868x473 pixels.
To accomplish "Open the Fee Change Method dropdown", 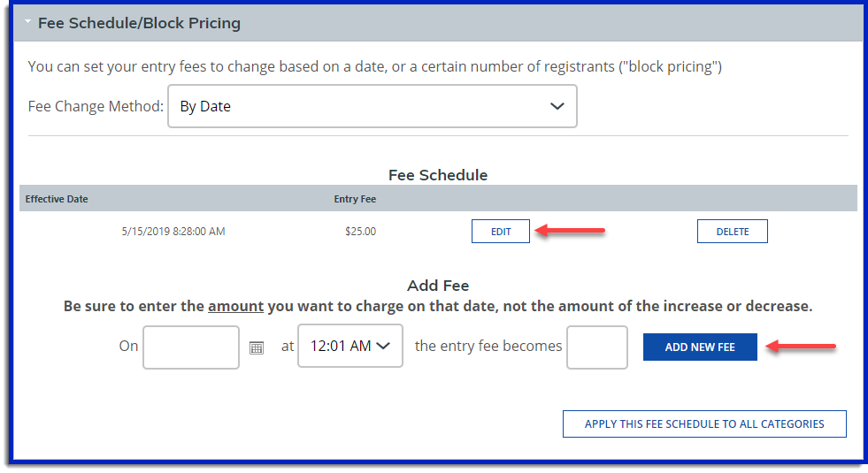I will click(x=372, y=106).
